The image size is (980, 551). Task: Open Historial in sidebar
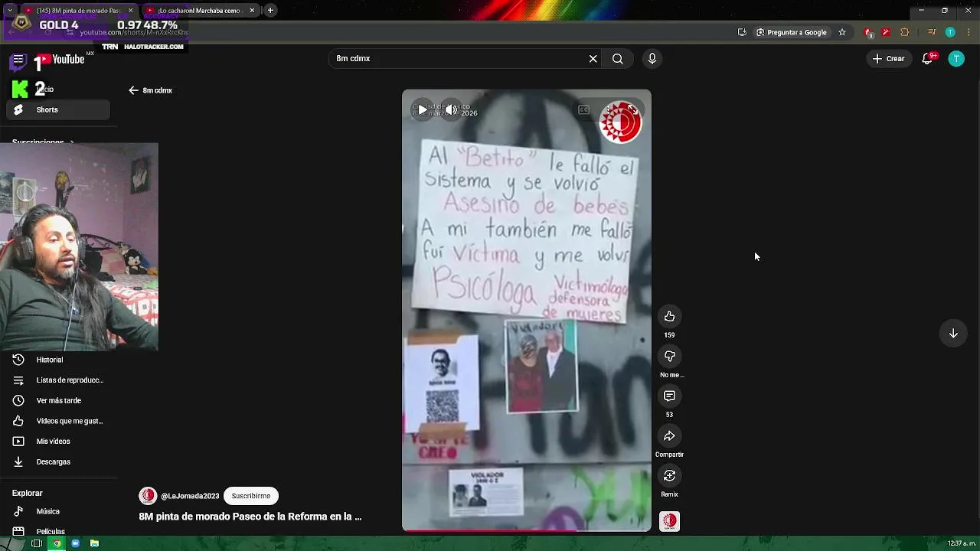tap(58, 360)
